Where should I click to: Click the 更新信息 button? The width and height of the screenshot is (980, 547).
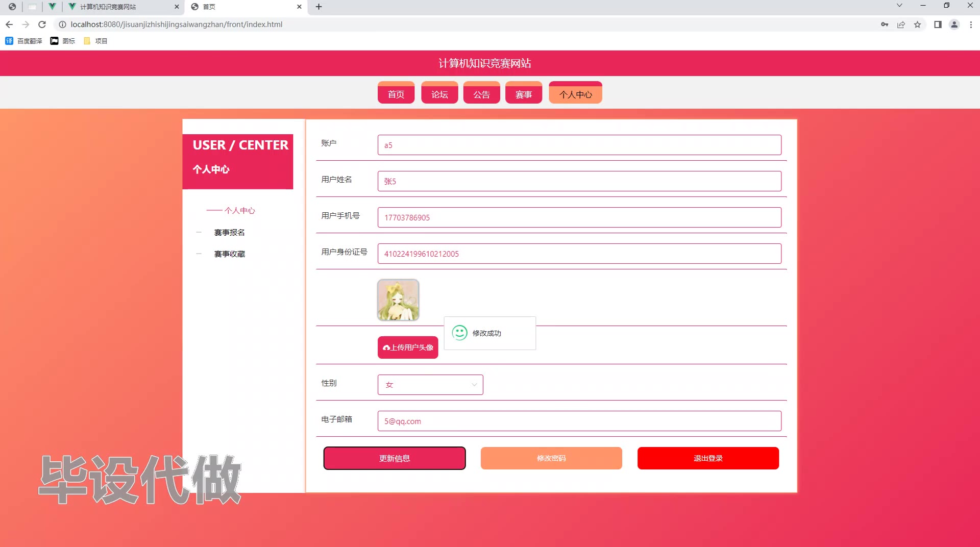pos(395,458)
